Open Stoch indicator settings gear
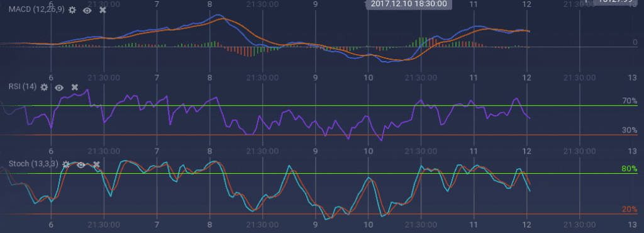The image size is (644, 233). [65, 164]
